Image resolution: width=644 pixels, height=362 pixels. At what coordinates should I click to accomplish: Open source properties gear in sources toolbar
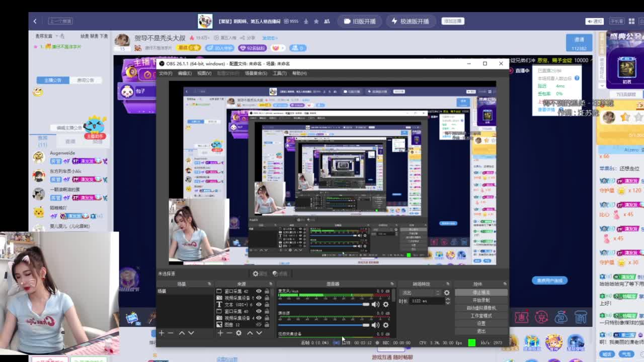tap(239, 333)
